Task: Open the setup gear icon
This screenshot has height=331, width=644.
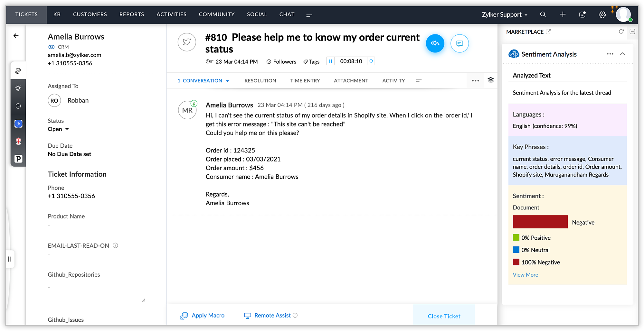Action: (602, 14)
